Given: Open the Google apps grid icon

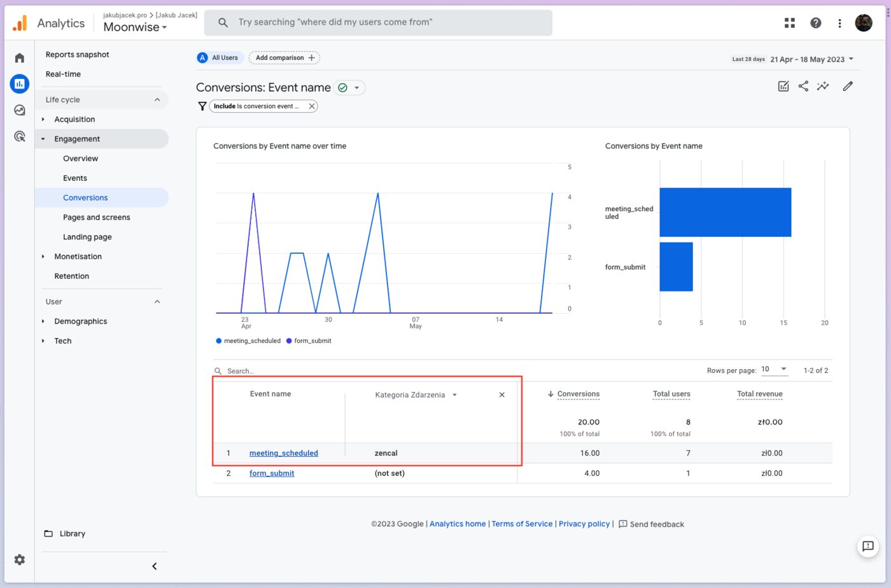Looking at the screenshot, I should (x=790, y=23).
